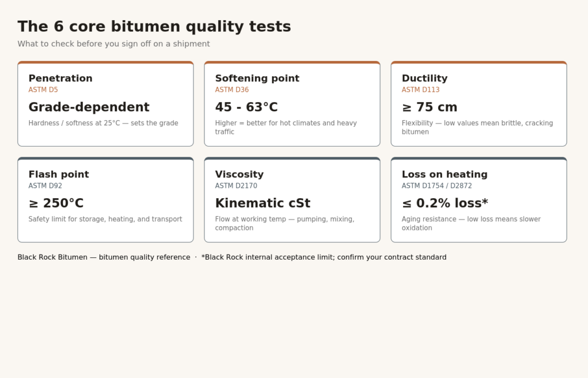
Task: Click the ASTM D1754 / D2872 reference
Action: [436, 186]
